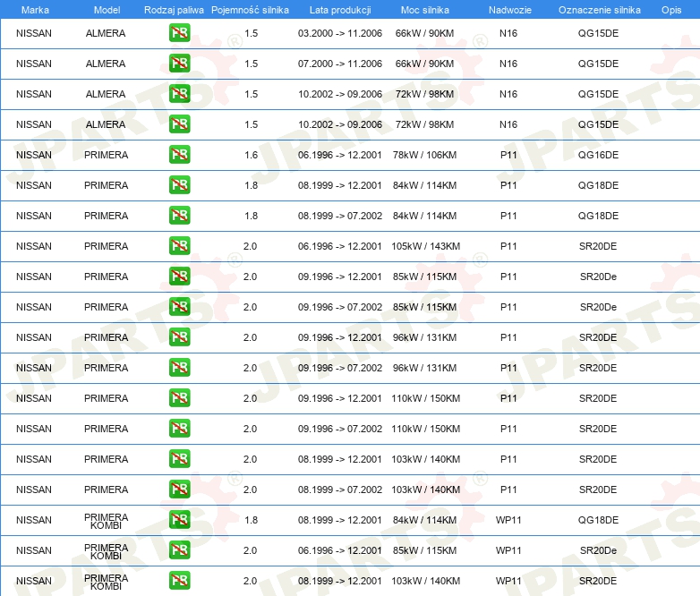
Task: Select the date range 03.2000 -> 11.2006
Action: click(340, 33)
